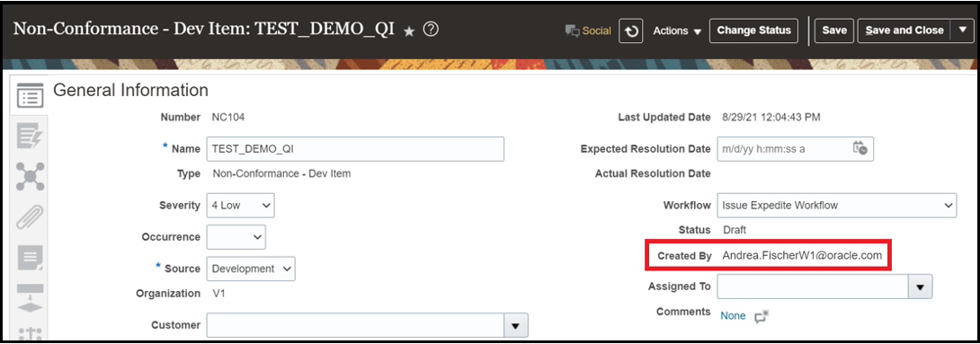
Task: Click the Organization value V1
Action: point(218,294)
